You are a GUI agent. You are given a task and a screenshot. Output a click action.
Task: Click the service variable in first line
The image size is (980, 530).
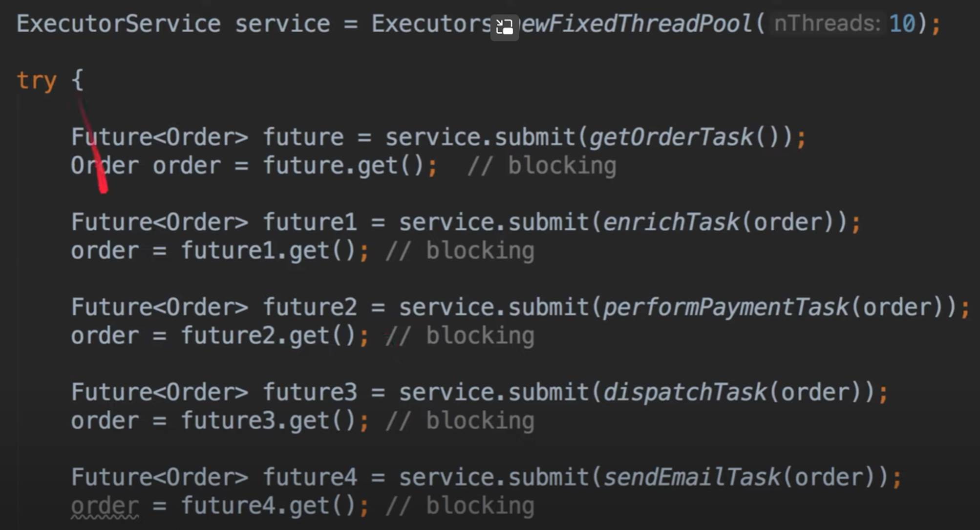tap(282, 23)
